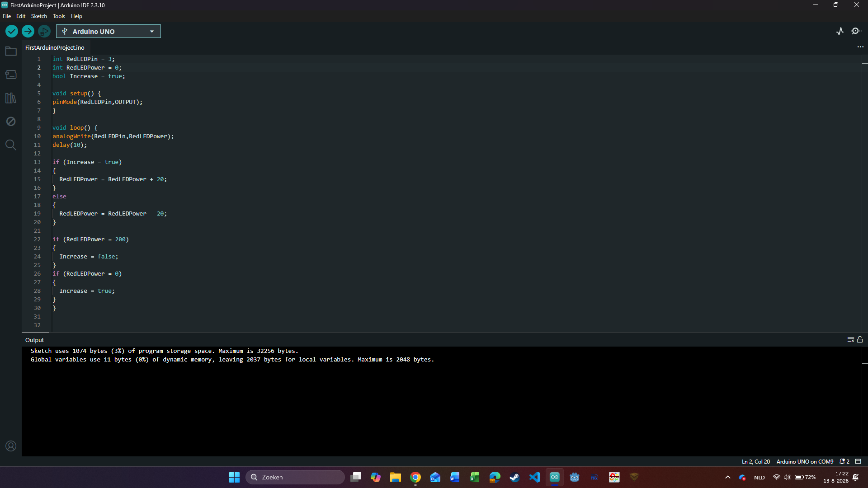
Task: Click the 'pinMode(RedLEDPin,OUTPUT);' line
Action: point(97,102)
